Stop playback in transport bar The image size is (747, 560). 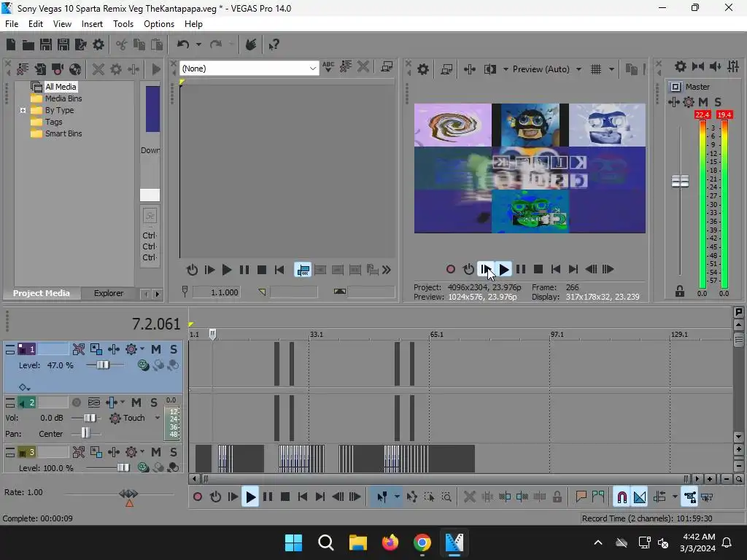pyautogui.click(x=285, y=497)
